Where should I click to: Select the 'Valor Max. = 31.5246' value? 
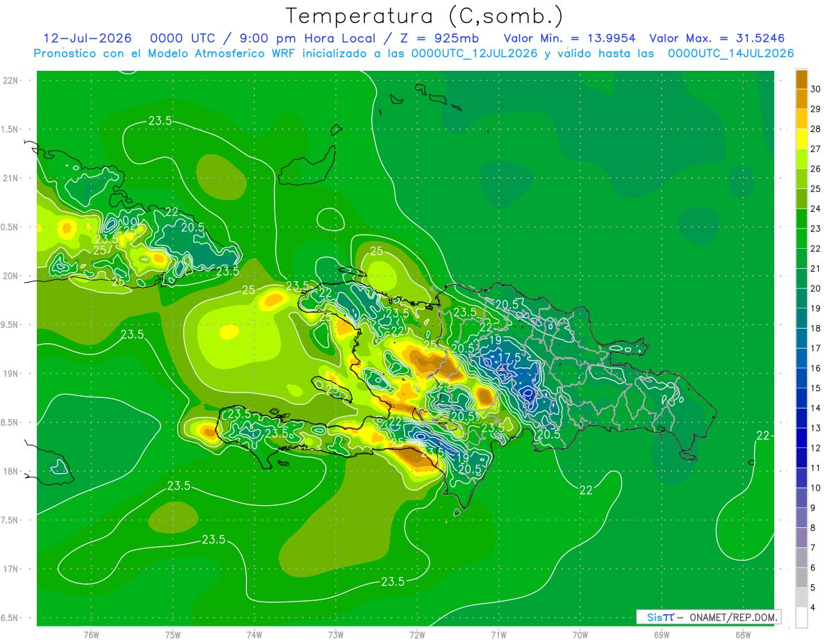click(717, 38)
